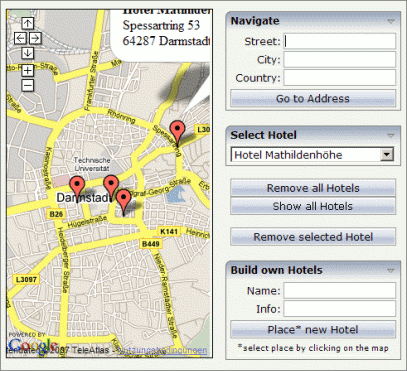Viewport: 407px width, 371px height.
Task: Focus the City input field
Action: tap(340, 60)
